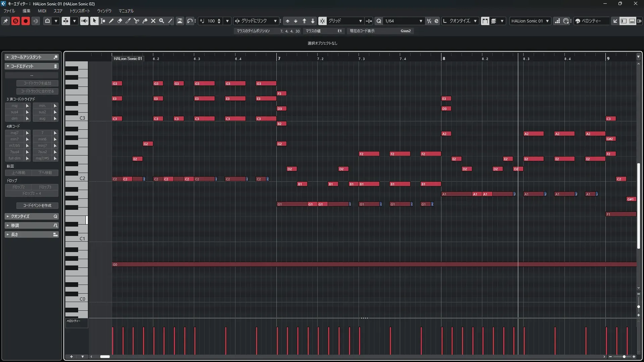The image size is (644, 362).
Task: Select the Object Selection arrow tool
Action: coord(95,21)
